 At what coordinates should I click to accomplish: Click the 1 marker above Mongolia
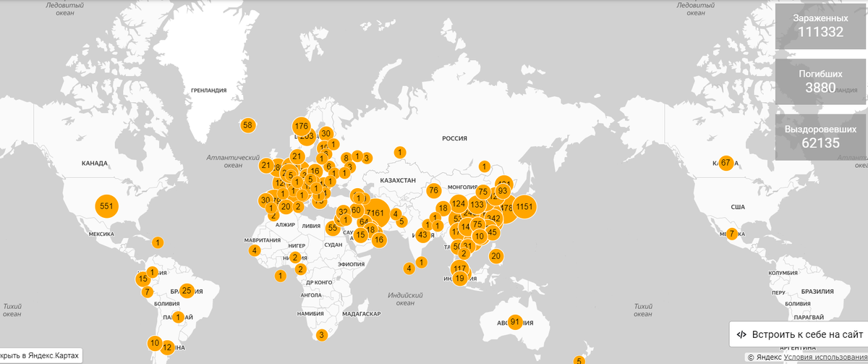484,166
